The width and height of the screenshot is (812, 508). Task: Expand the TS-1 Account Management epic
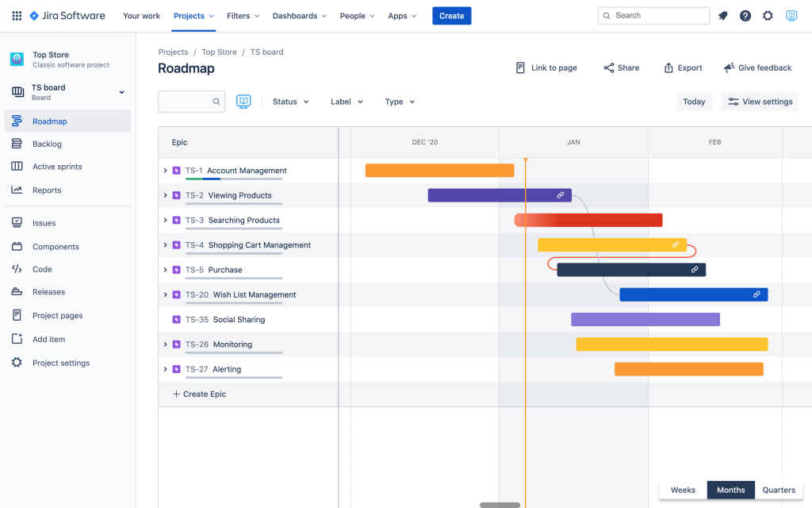tap(165, 171)
